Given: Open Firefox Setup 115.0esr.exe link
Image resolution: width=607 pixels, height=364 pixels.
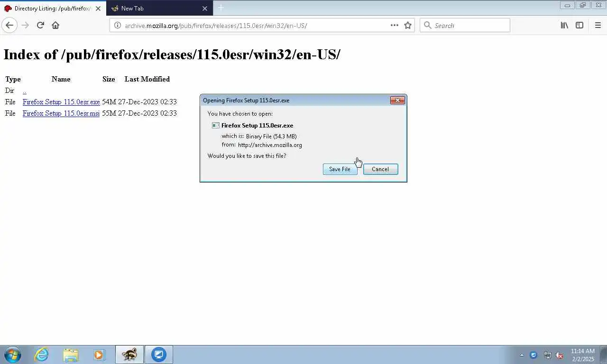Looking at the screenshot, I should pos(61,102).
